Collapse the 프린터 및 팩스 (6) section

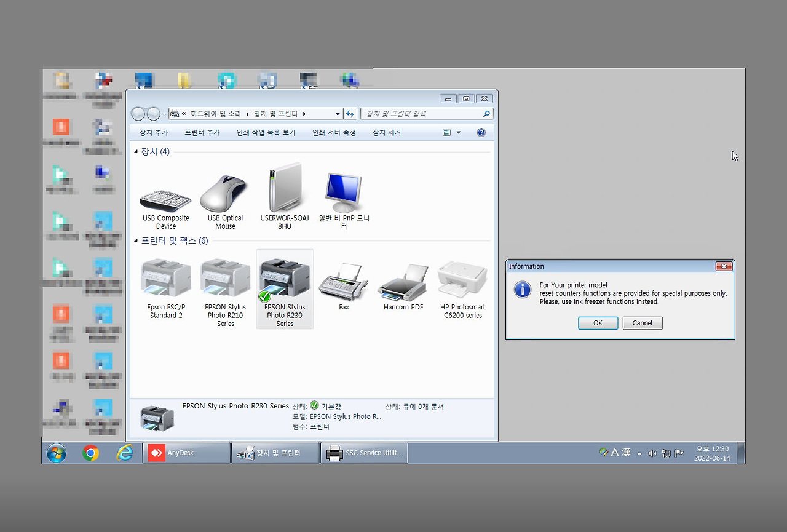coord(136,240)
